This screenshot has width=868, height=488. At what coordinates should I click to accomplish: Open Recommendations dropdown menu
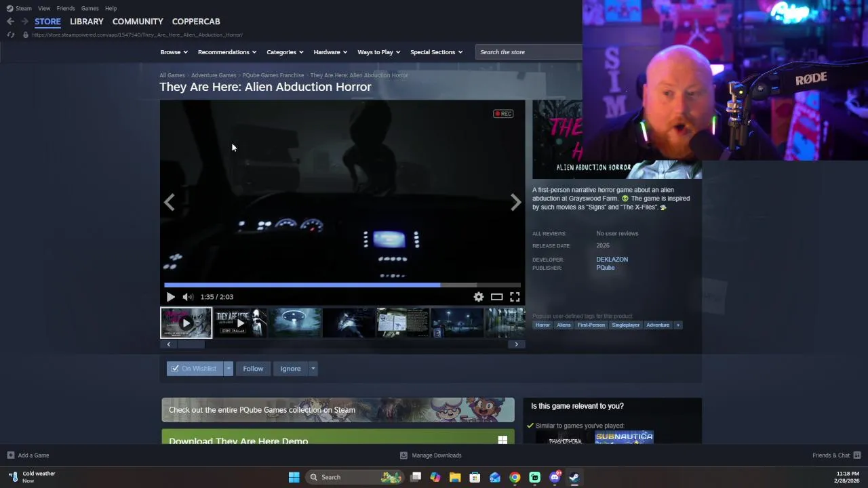click(x=227, y=52)
